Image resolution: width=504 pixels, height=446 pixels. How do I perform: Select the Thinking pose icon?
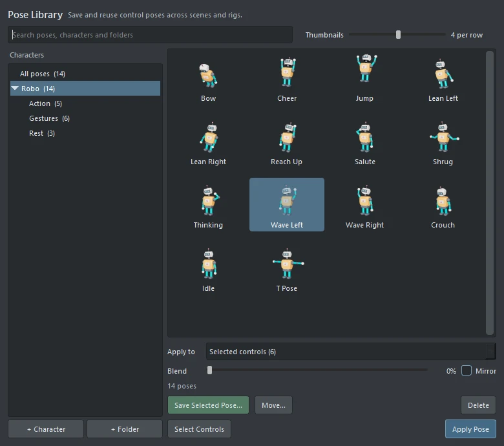pos(210,200)
